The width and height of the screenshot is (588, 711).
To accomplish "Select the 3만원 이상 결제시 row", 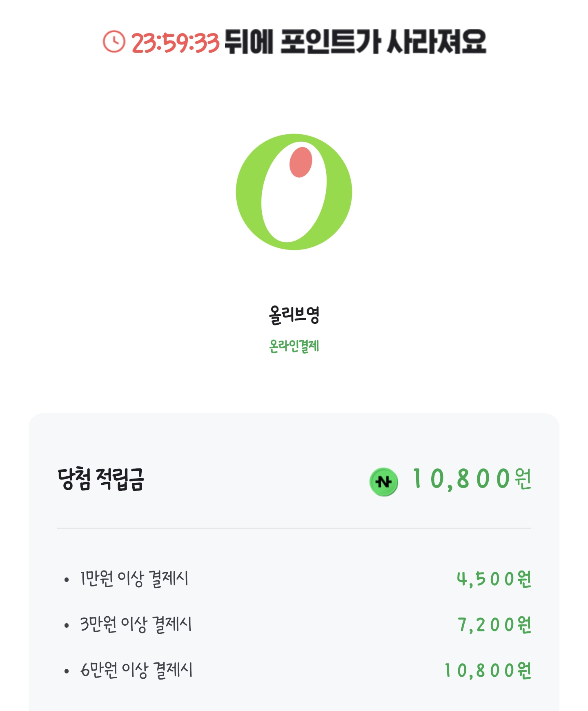I will pyautogui.click(x=294, y=624).
